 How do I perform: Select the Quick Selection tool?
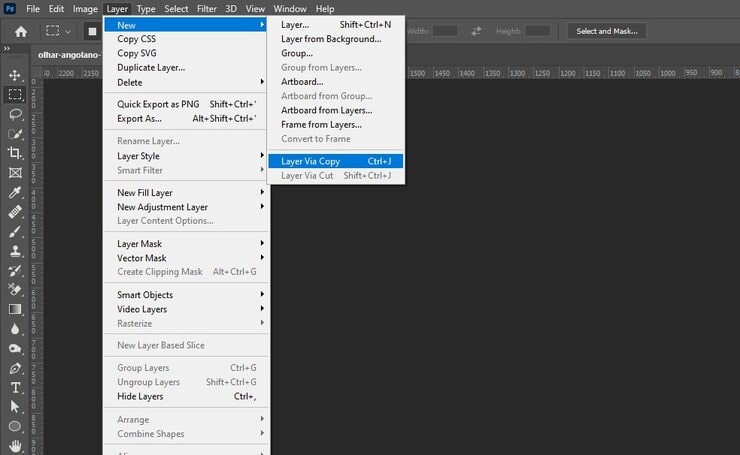15,134
